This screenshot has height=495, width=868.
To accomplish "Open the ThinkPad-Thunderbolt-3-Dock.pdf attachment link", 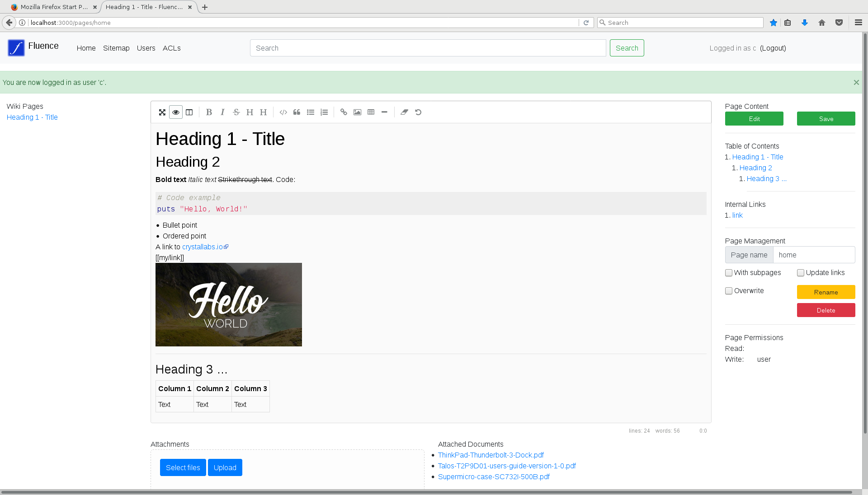I will tap(491, 455).
